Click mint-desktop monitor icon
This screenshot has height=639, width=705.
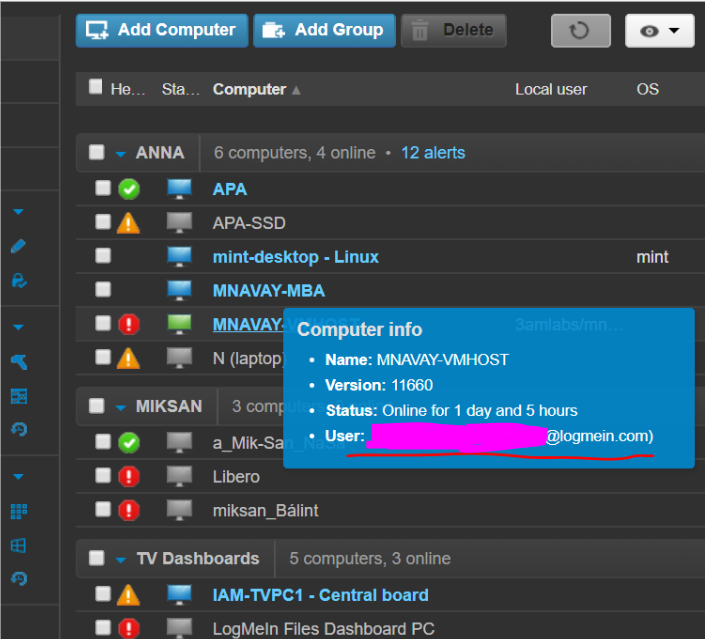tap(179, 256)
